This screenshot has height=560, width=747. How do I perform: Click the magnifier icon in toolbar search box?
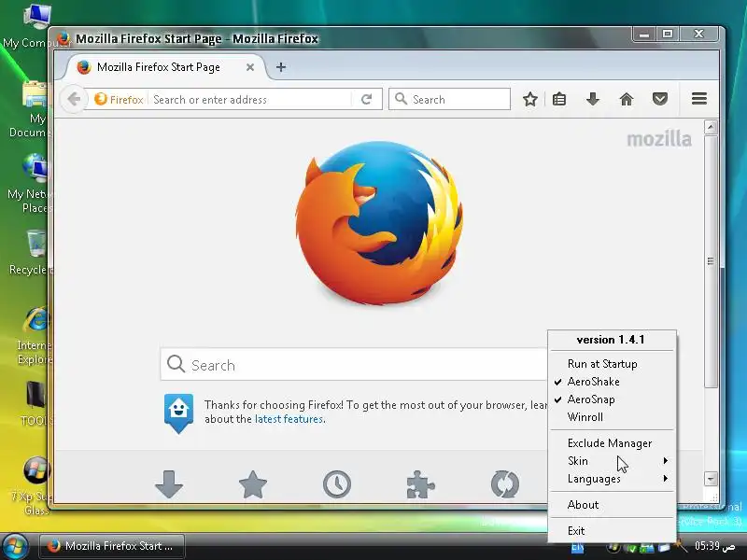point(402,99)
